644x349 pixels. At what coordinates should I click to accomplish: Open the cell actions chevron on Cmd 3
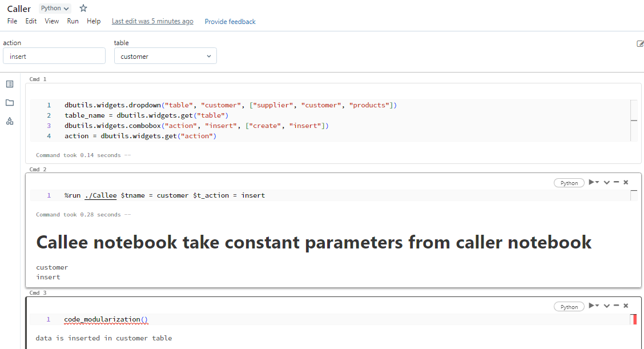(606, 305)
